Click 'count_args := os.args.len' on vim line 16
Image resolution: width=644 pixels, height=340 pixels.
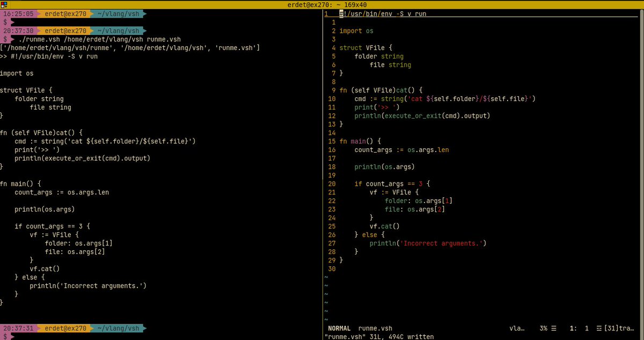point(401,150)
